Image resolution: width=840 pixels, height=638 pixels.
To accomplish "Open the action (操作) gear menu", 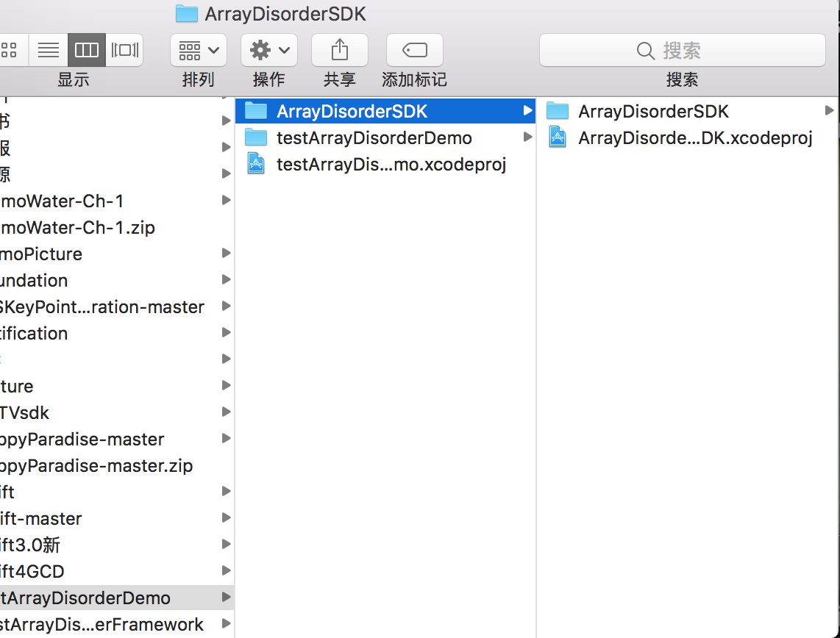I will (x=269, y=50).
